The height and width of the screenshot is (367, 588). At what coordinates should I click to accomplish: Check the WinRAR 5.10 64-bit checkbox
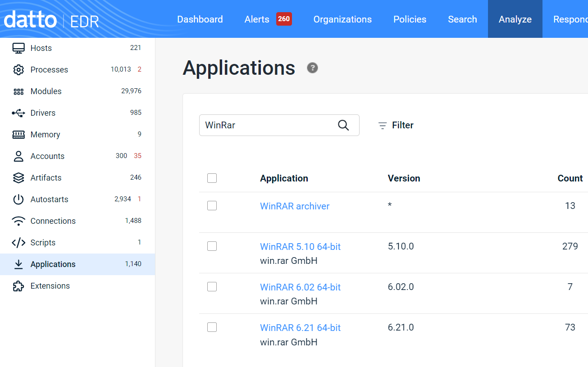point(212,246)
